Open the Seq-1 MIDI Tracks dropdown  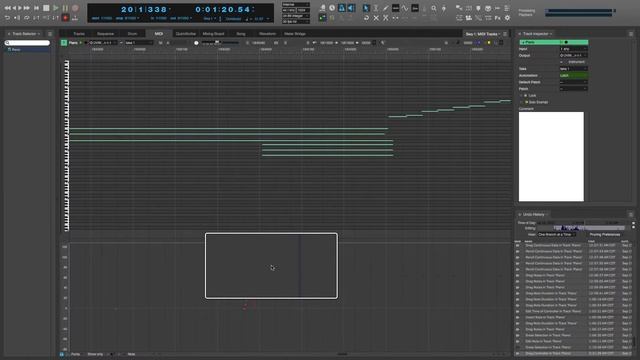[483, 34]
